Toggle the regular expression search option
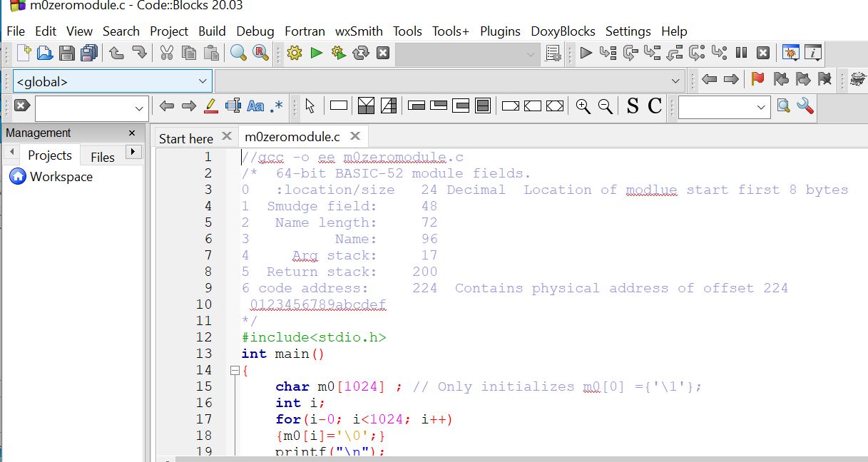868x462 pixels. 276,106
